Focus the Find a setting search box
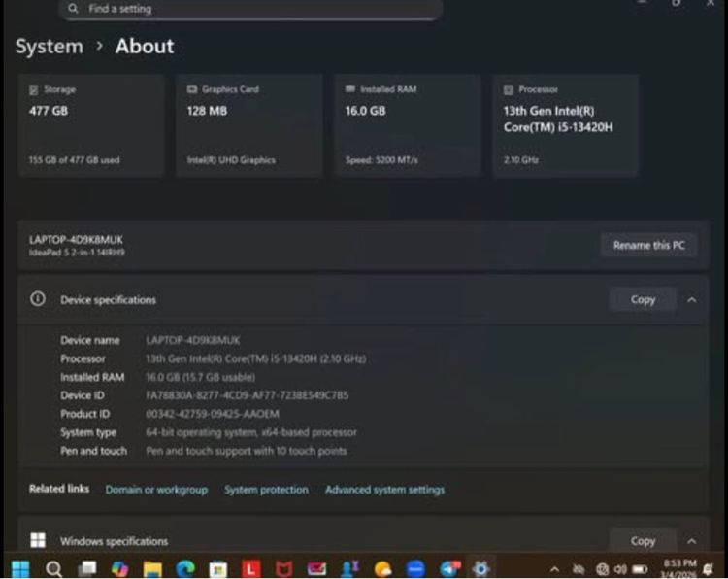728x579 pixels. (250, 9)
